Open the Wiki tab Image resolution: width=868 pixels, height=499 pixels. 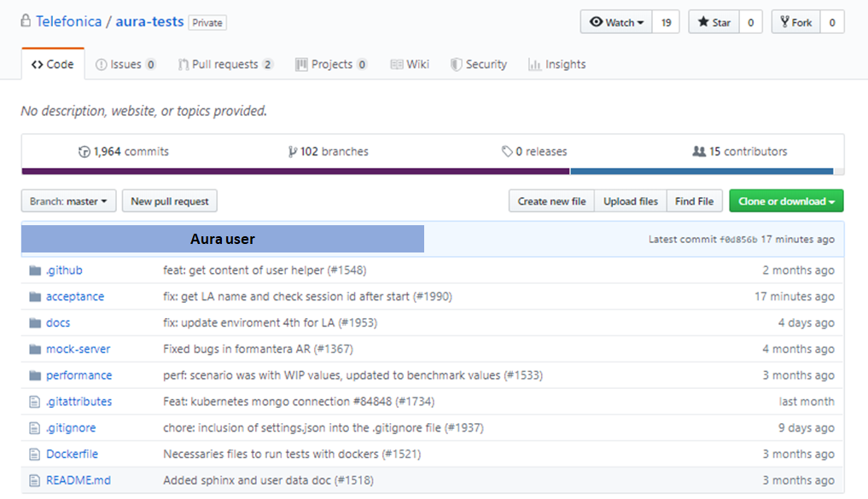click(410, 64)
